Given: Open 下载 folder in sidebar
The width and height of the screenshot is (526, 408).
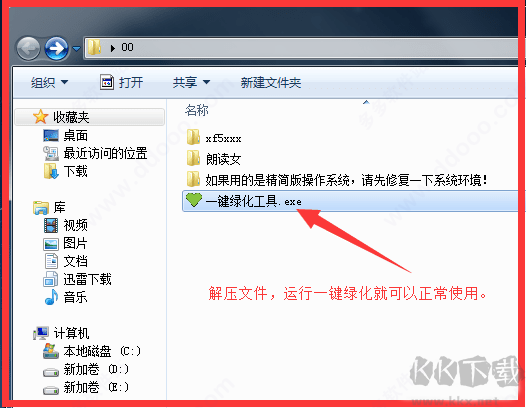Looking at the screenshot, I should click(66, 171).
